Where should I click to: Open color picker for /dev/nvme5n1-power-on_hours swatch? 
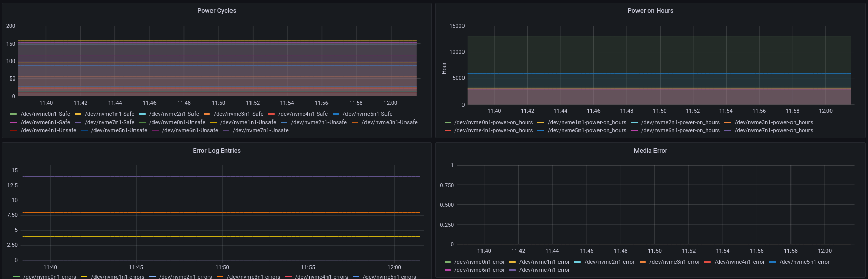541,130
